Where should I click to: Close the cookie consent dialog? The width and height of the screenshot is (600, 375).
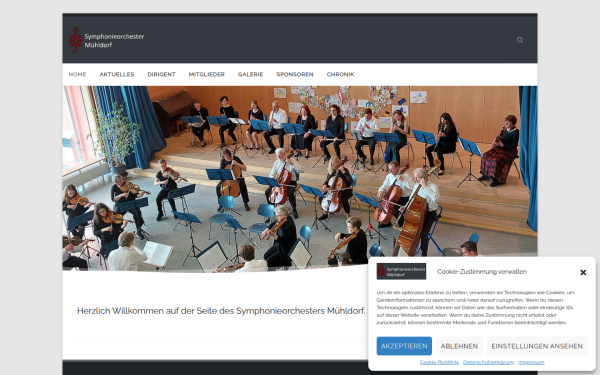(583, 272)
